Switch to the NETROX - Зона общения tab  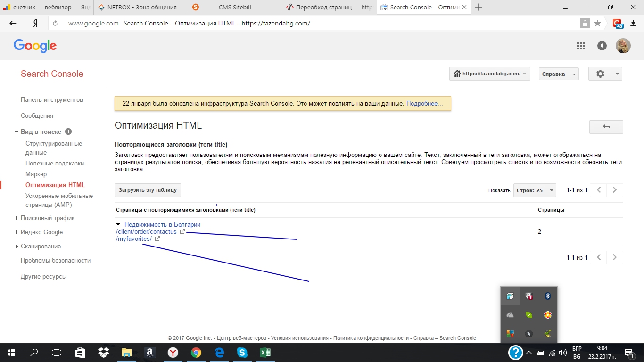141,7
